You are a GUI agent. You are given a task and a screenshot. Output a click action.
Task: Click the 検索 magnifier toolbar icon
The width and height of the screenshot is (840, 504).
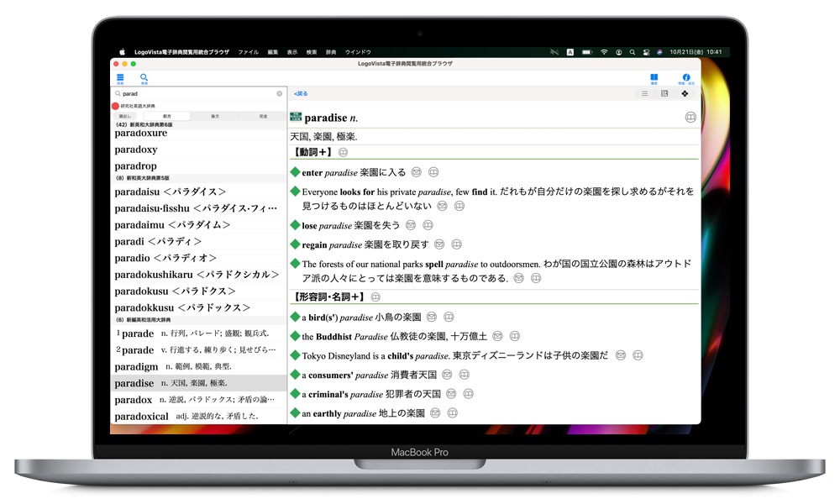point(144,79)
